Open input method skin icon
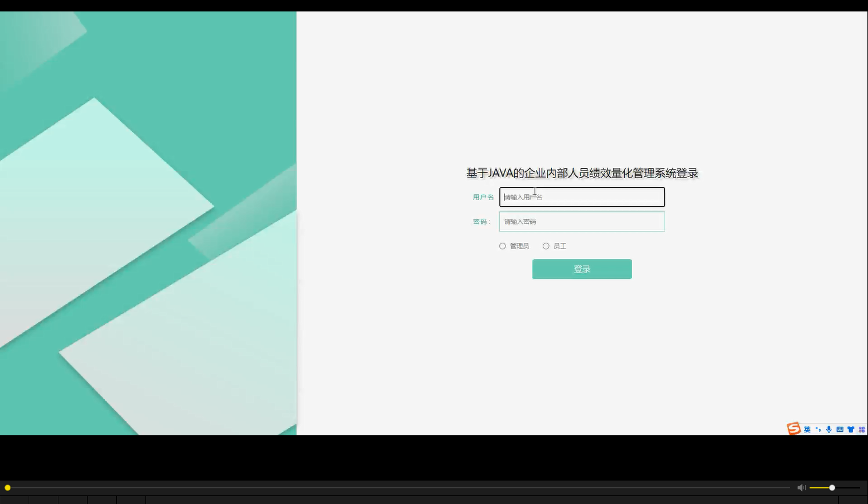Viewport: 868px width, 504px height. point(851,429)
